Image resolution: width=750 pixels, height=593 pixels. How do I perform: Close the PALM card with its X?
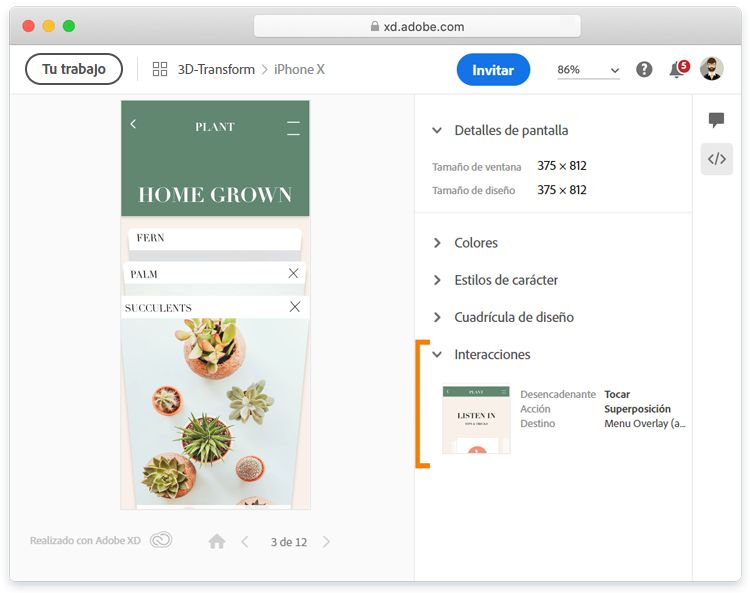tap(293, 273)
